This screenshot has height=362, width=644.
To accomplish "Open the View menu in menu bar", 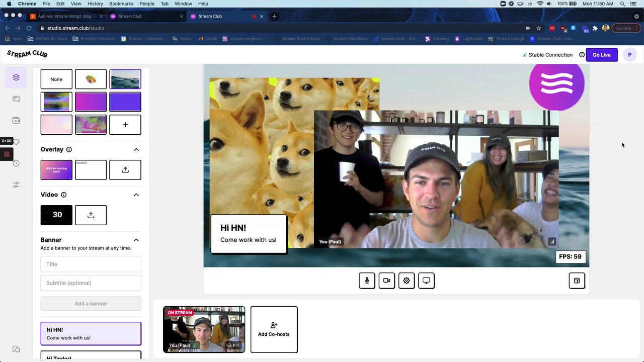I will (76, 4).
